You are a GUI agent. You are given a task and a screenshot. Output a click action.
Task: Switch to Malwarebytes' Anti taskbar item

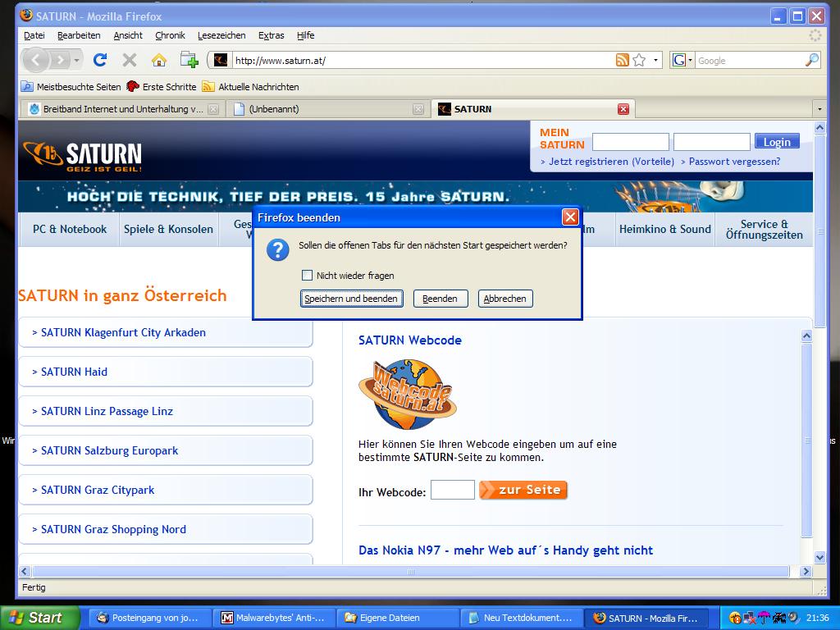coord(274,619)
